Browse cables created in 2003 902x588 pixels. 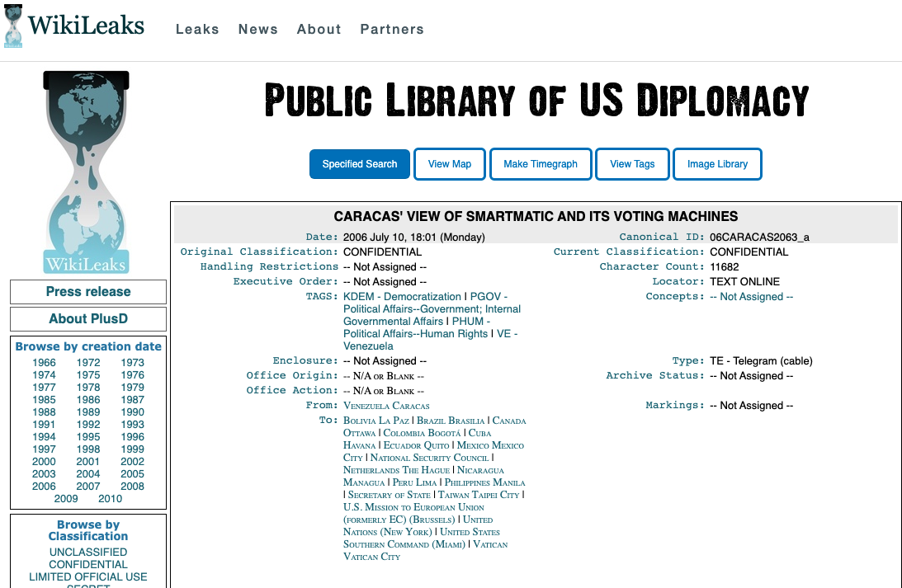tap(44, 473)
